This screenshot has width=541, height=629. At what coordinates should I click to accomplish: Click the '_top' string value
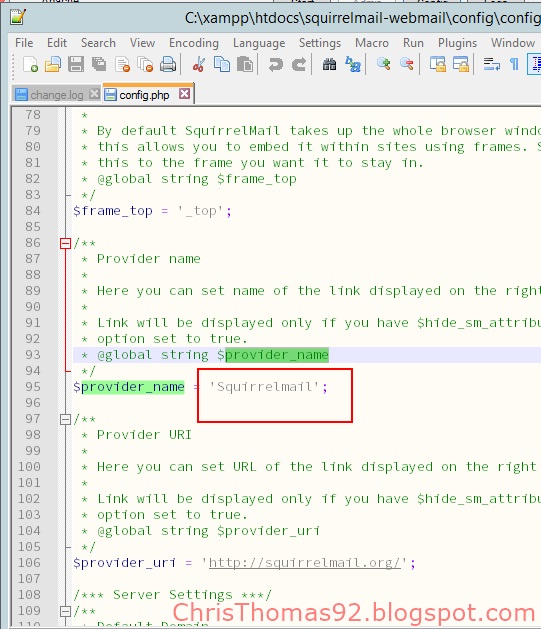[200, 211]
